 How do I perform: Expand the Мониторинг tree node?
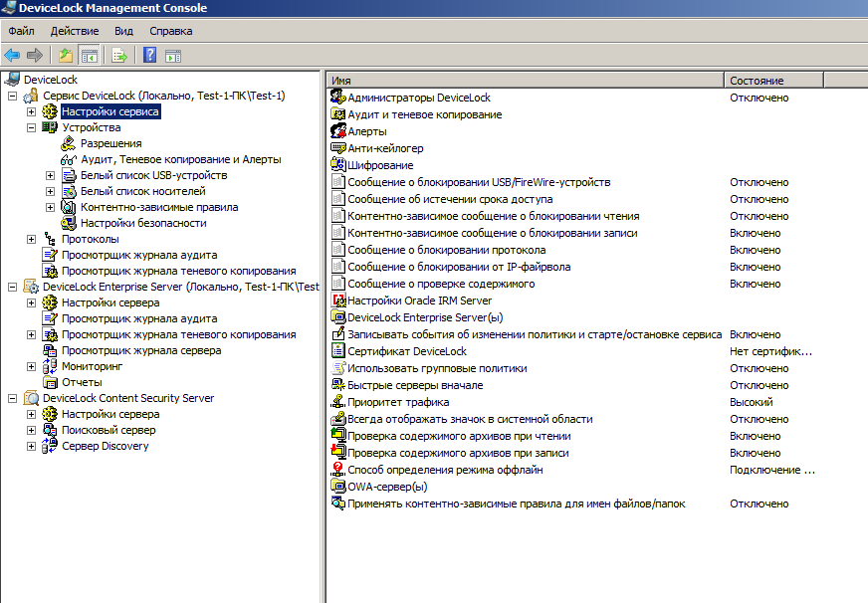pyautogui.click(x=31, y=366)
